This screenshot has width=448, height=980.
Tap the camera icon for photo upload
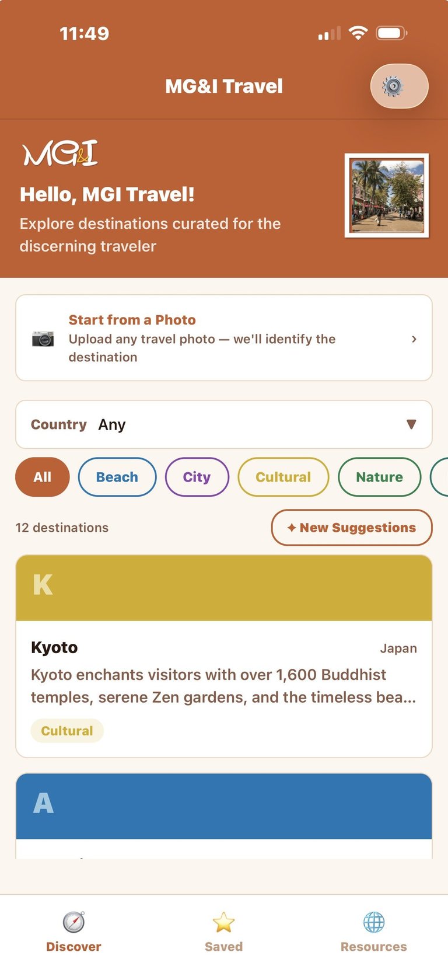click(x=43, y=339)
